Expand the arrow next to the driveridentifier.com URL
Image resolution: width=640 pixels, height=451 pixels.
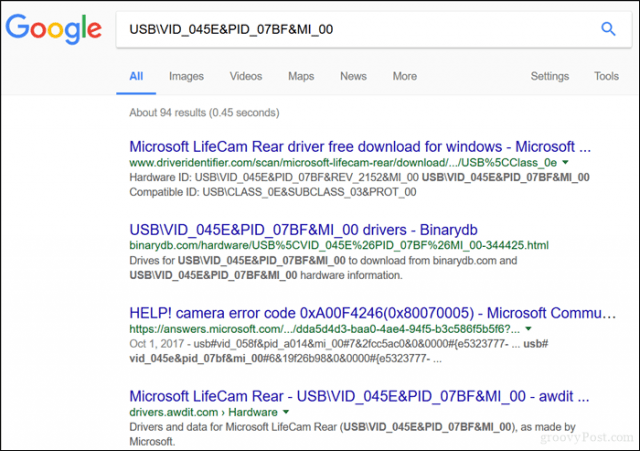tap(565, 162)
